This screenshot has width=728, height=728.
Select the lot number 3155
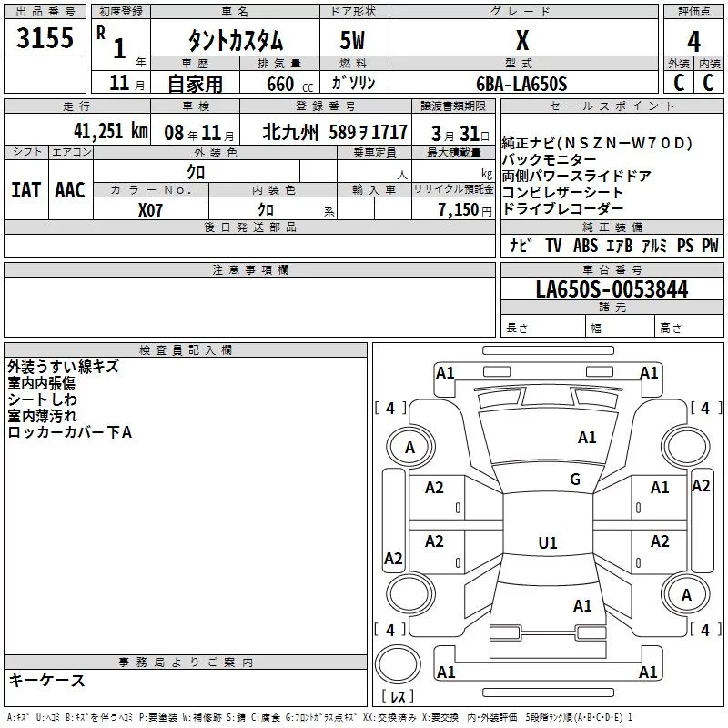pyautogui.click(x=45, y=37)
